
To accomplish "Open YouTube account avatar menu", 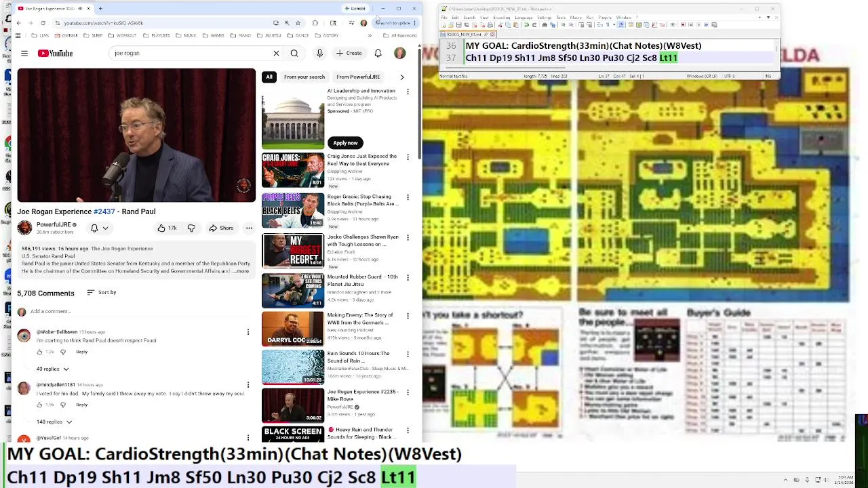I will pos(399,53).
